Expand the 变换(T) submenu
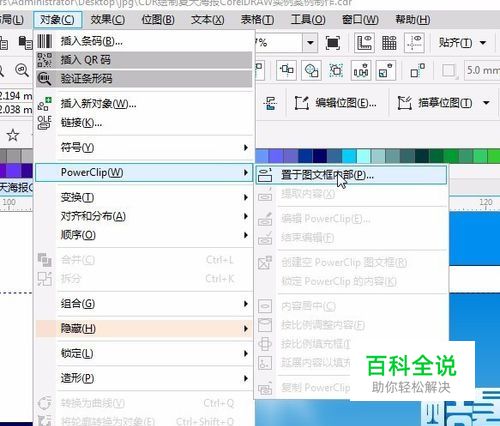Screen dimensions: 500x426 click(x=144, y=197)
